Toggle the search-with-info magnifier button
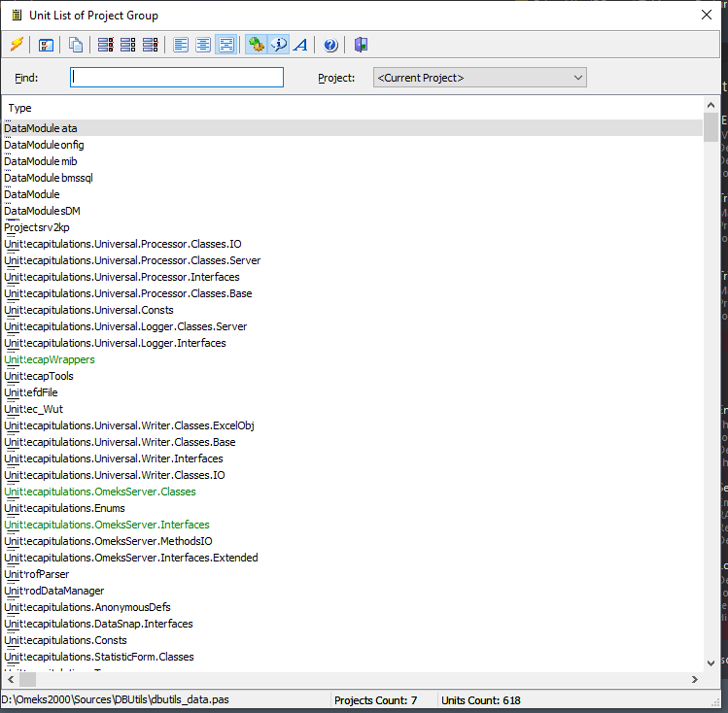The height and width of the screenshot is (713, 728). (279, 45)
